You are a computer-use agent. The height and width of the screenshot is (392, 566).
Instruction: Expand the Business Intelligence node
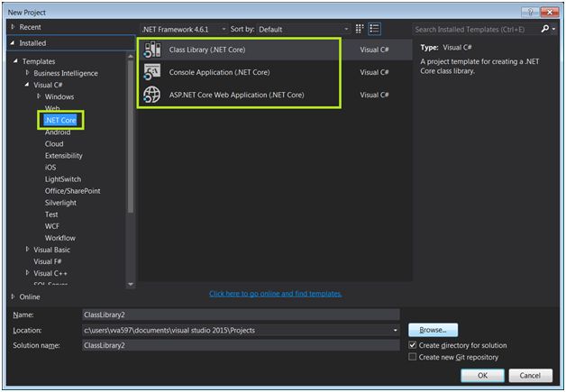[x=27, y=73]
